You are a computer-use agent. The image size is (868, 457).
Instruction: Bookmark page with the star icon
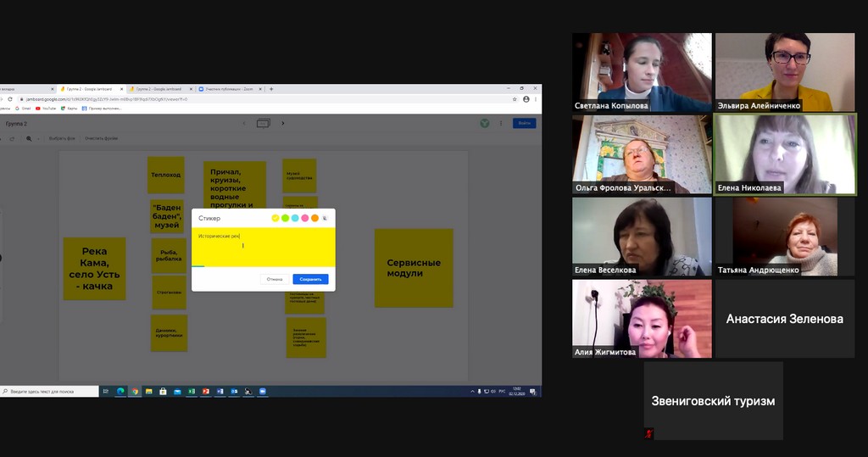coord(515,99)
